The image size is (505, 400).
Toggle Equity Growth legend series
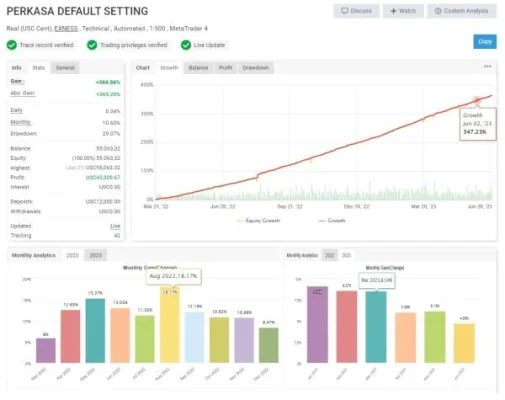258,221
